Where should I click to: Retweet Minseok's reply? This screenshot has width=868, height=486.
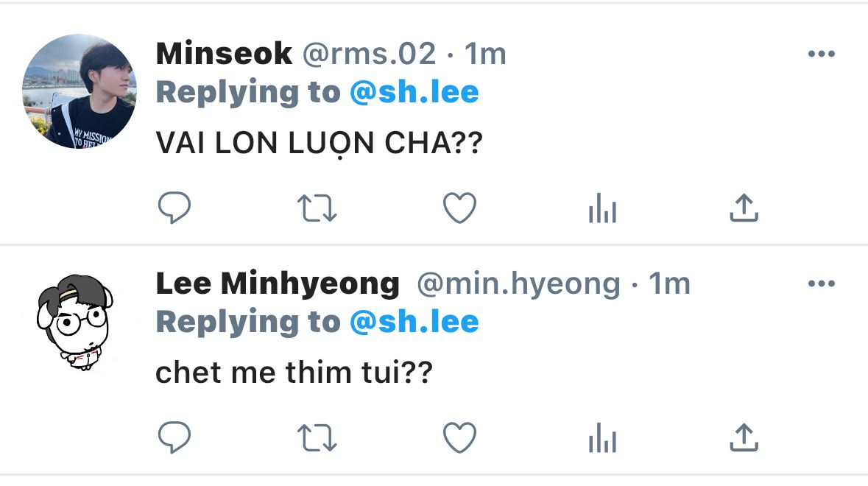[x=317, y=208]
